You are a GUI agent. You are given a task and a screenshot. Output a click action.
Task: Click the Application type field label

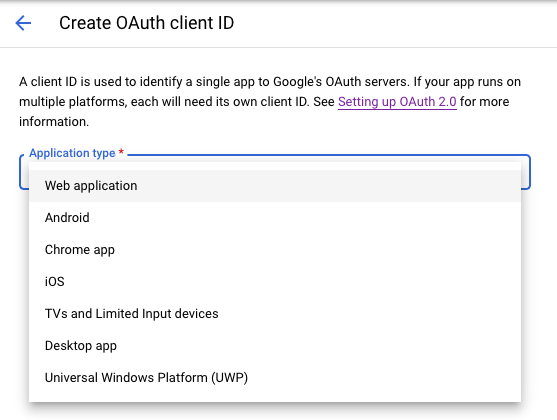[76, 153]
